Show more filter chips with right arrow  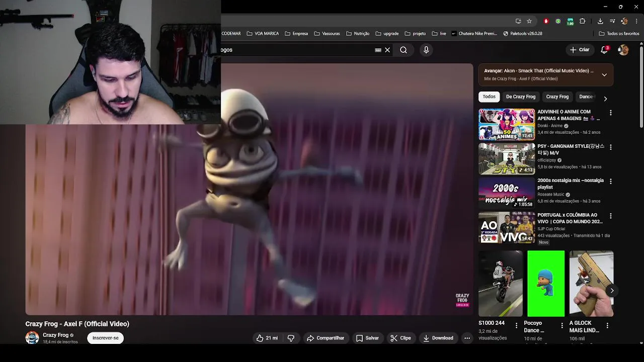click(x=605, y=99)
